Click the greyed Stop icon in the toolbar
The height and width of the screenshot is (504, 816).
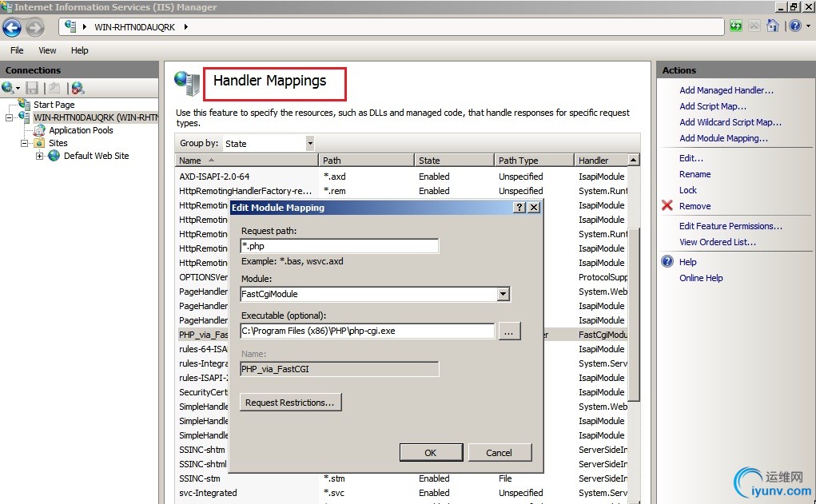tap(754, 26)
